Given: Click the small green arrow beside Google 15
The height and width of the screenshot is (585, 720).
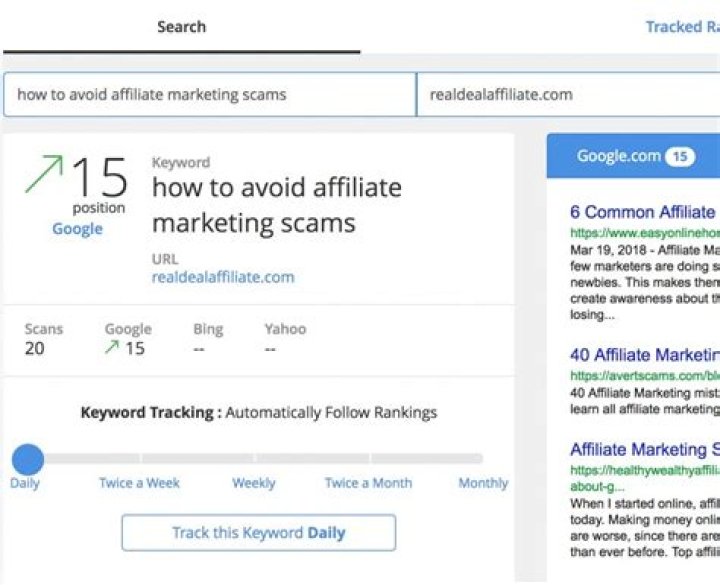Looking at the screenshot, I should point(112,348).
